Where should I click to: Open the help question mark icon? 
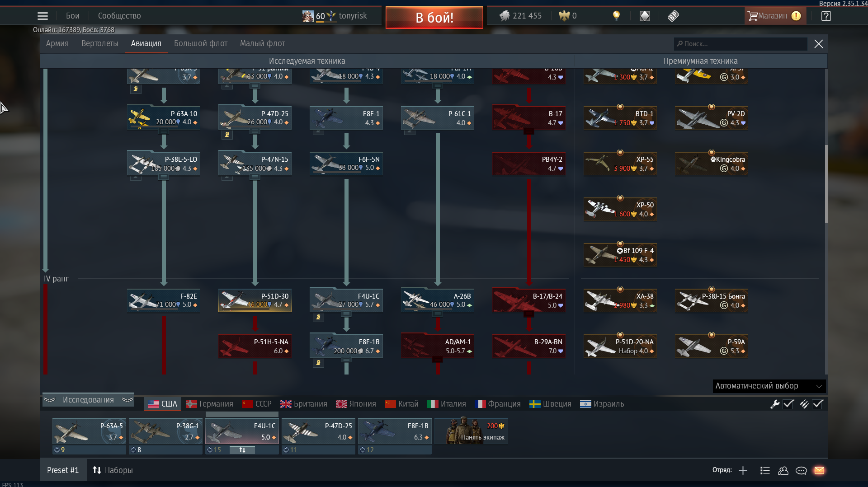826,16
